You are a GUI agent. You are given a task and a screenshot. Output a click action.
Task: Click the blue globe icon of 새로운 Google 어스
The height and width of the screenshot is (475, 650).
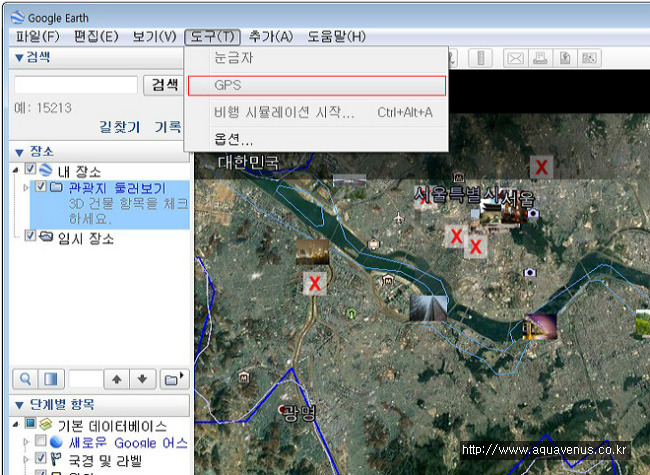(56, 442)
